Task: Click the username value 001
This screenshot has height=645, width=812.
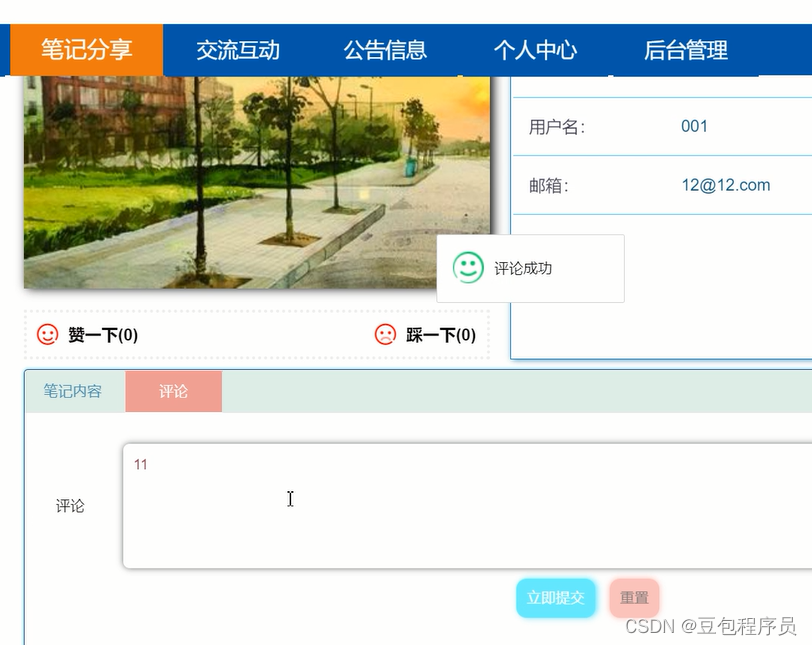Action: pos(693,126)
